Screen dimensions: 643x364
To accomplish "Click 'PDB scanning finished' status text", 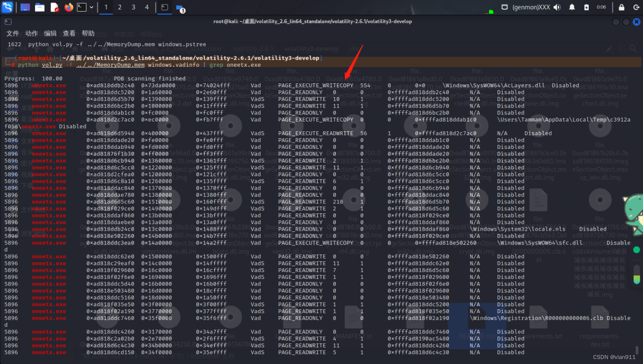I will click(149, 78).
